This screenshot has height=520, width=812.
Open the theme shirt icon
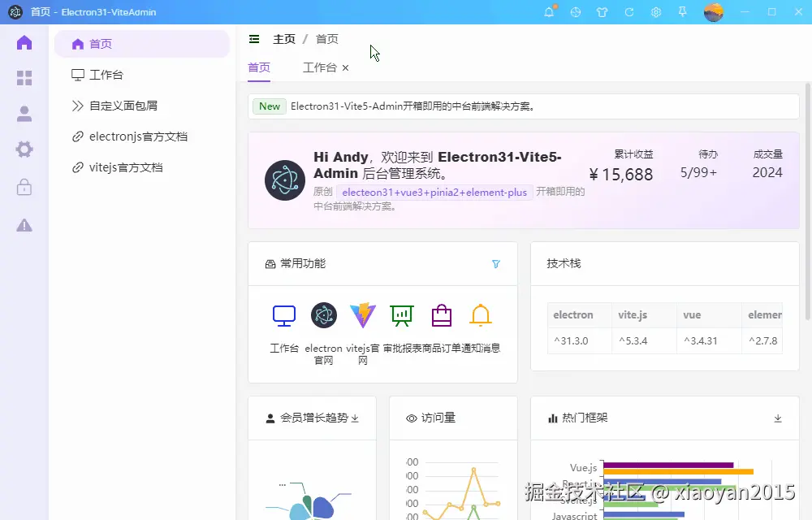tap(603, 12)
